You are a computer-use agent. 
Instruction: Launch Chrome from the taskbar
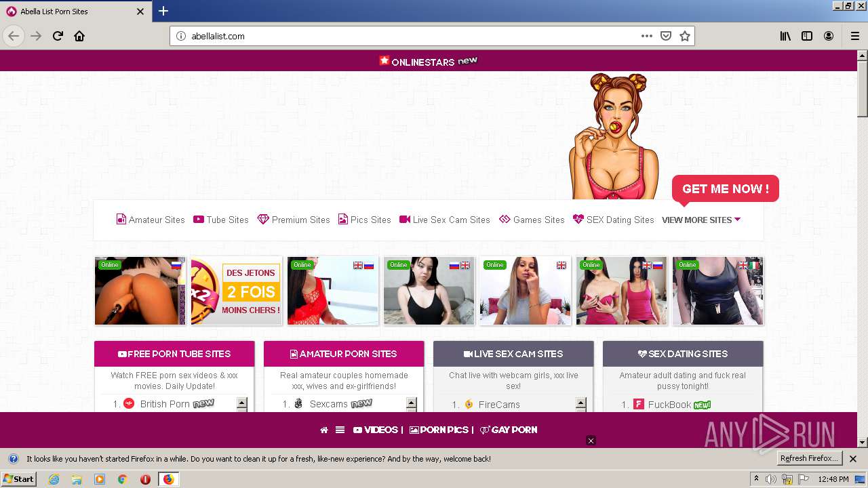click(123, 479)
